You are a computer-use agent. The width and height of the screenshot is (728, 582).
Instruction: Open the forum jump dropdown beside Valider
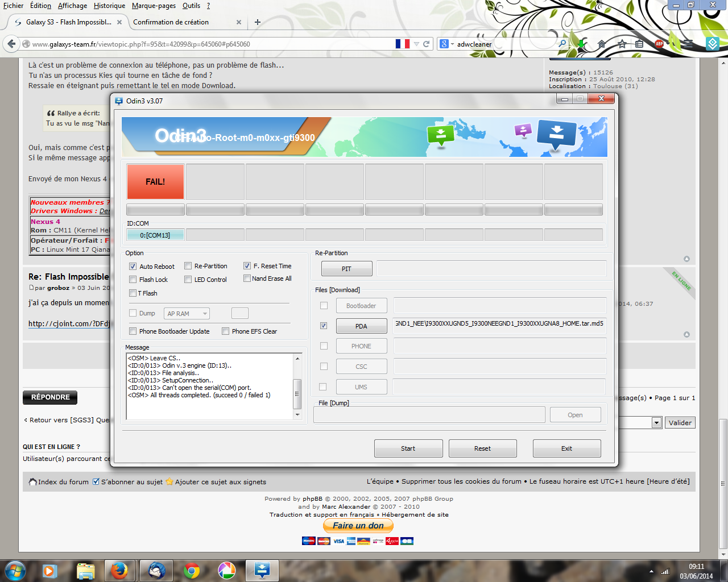pos(656,422)
